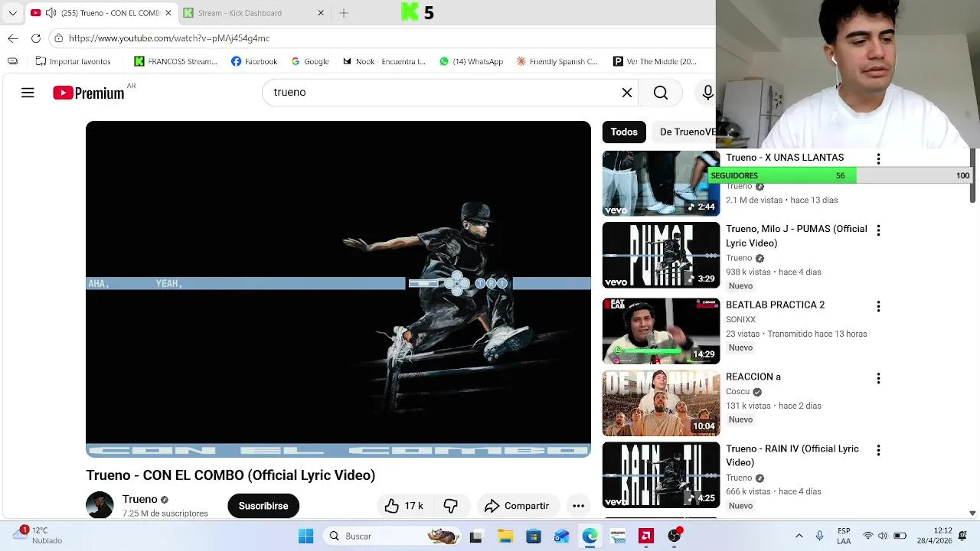Open options menu for BEATLAB PRACTICA 2

878,306
